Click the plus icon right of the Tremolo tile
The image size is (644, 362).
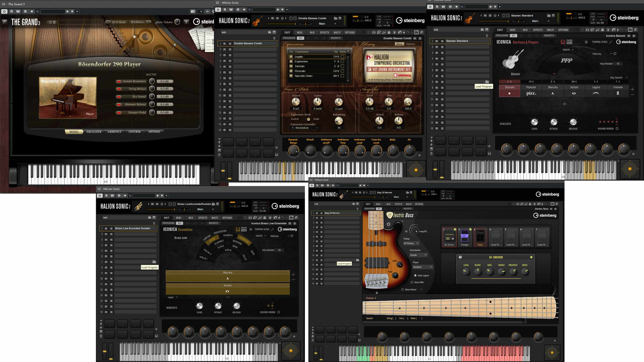tap(632, 89)
